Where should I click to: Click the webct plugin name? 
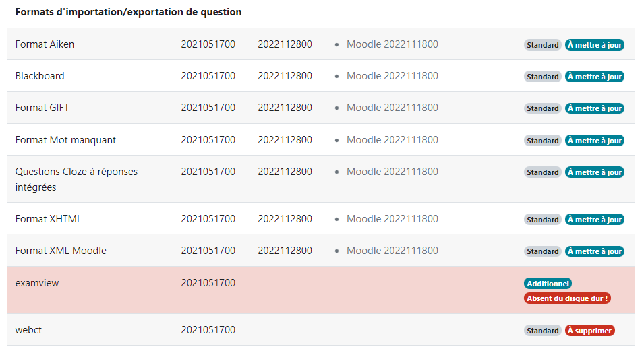click(x=28, y=330)
